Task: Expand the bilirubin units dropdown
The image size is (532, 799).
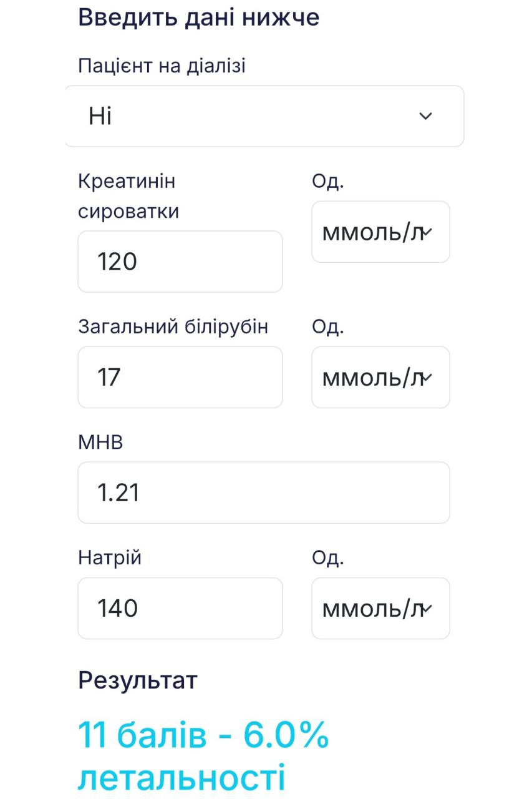Action: point(380,377)
